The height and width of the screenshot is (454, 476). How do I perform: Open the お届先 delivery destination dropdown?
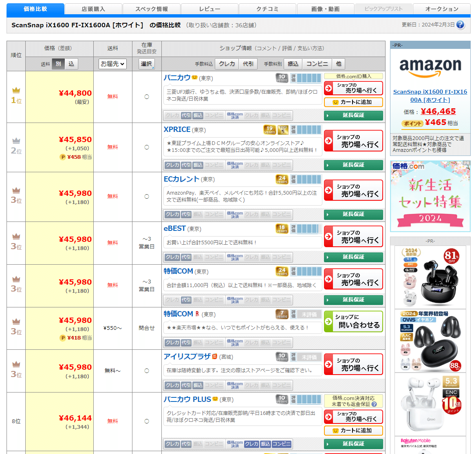pyautogui.click(x=112, y=64)
